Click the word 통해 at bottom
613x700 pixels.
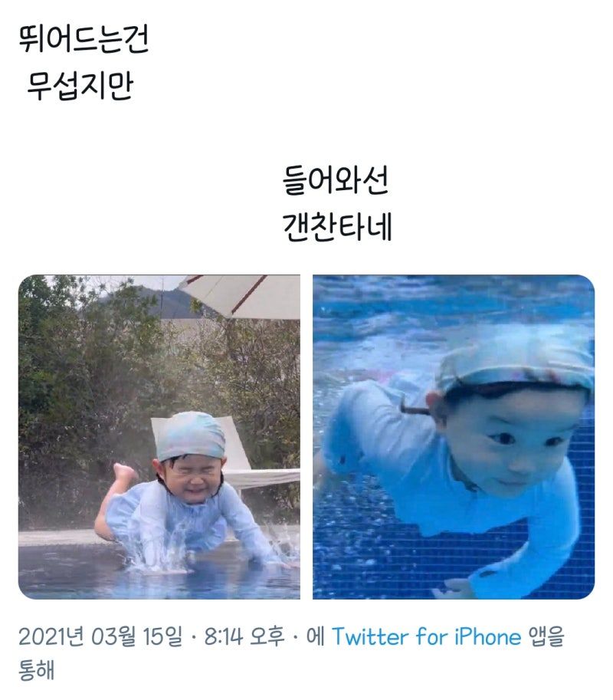[x=37, y=669]
